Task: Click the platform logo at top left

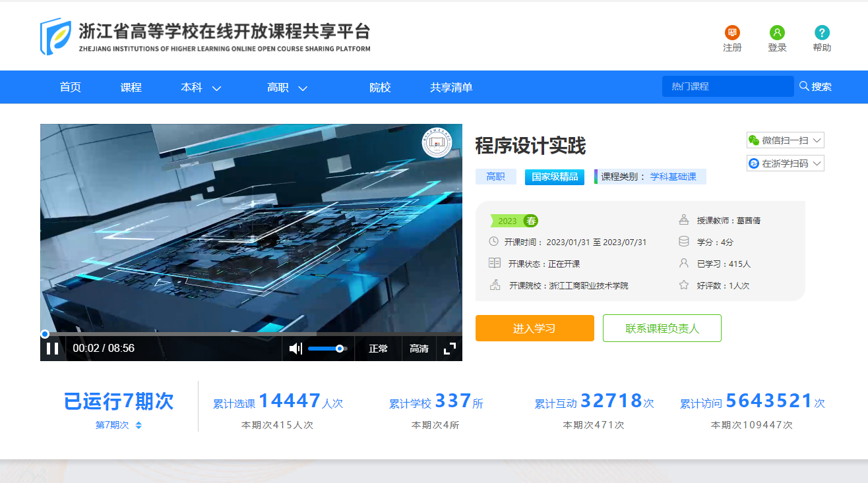Action: pos(56,36)
